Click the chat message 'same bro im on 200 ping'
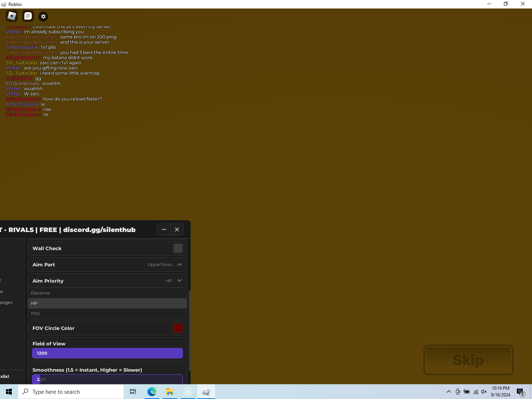Viewport: 532px width, 399px height. (x=88, y=37)
